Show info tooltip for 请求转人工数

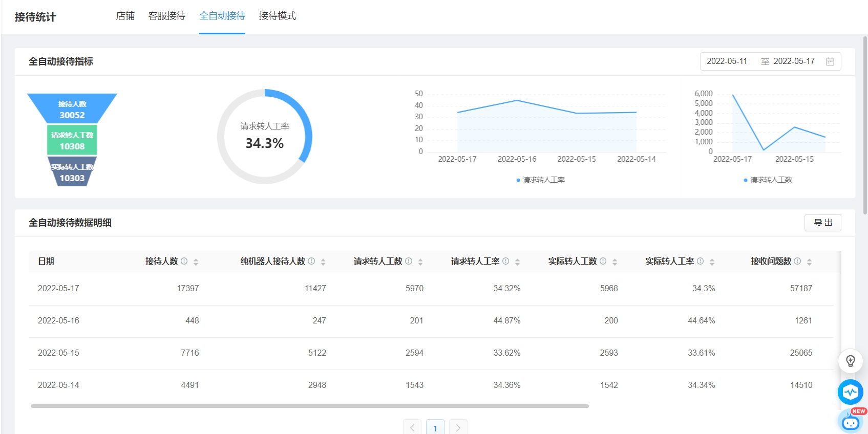coord(409,261)
